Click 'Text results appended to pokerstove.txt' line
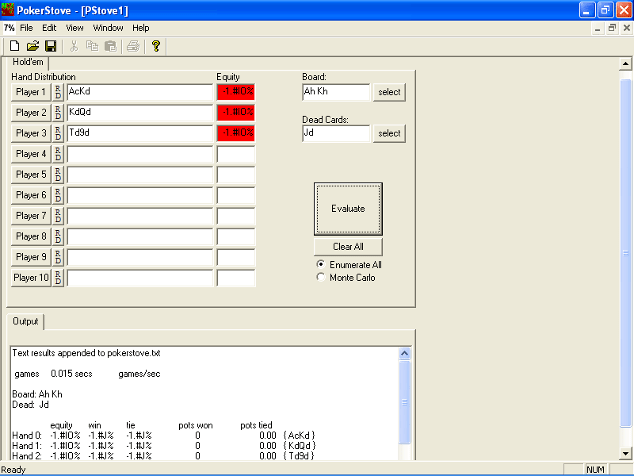 (x=86, y=353)
